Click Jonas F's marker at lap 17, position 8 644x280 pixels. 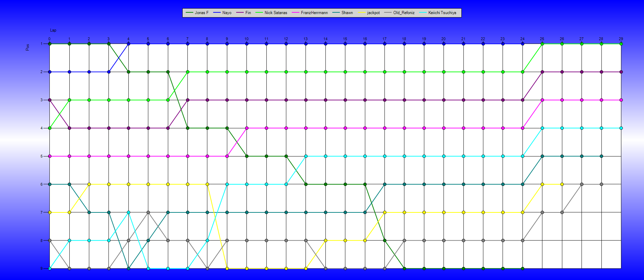point(384,241)
